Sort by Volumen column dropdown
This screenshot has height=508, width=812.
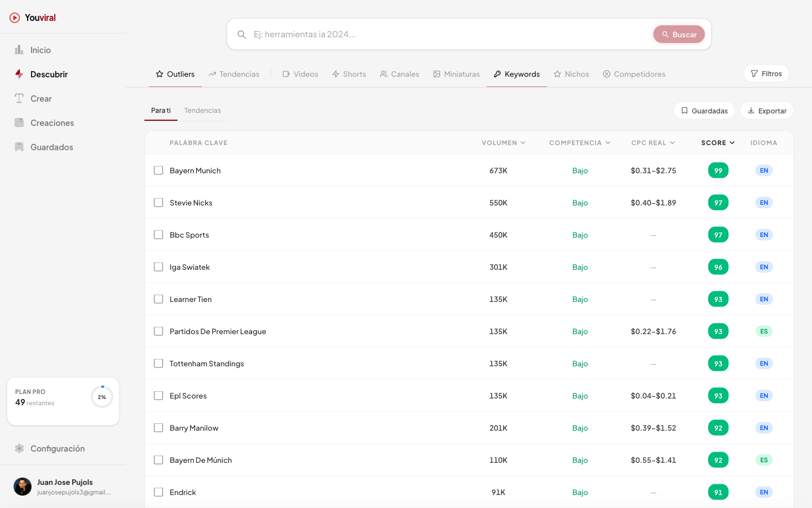(504, 143)
